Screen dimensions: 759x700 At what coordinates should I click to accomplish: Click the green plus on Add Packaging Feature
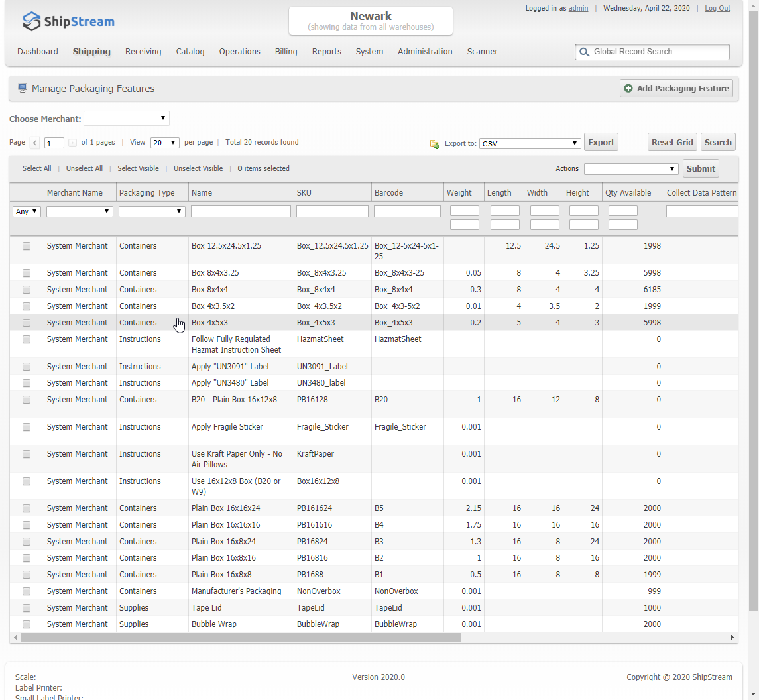pyautogui.click(x=628, y=87)
